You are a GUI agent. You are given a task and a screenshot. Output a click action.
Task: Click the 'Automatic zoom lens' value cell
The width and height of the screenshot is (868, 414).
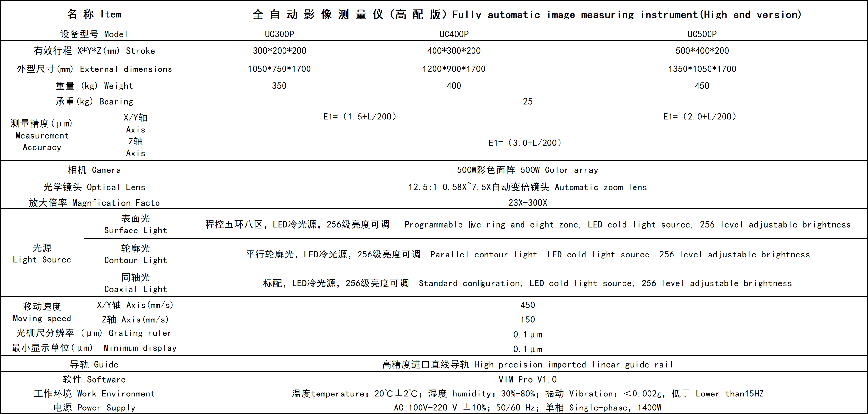528,187
